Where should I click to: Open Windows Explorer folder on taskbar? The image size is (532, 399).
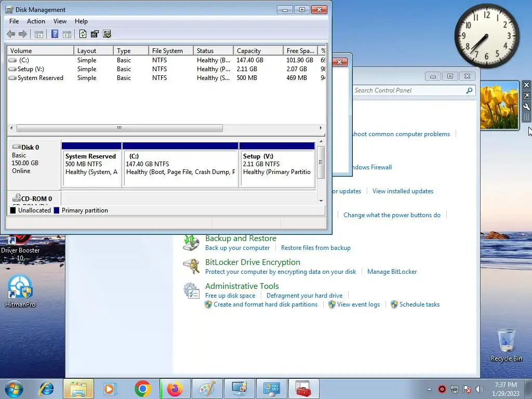click(78, 389)
